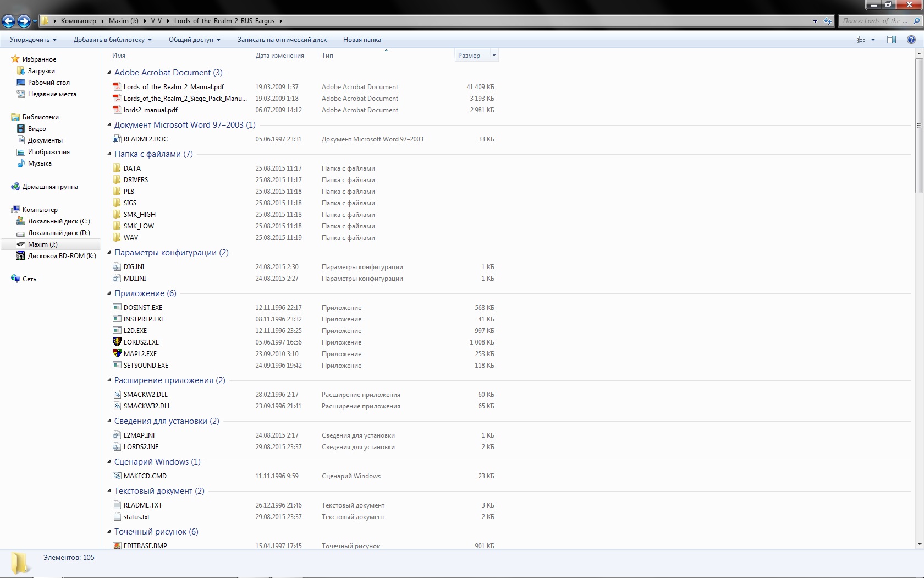Click the search field in Explorer
The image size is (924, 578).
pos(875,21)
